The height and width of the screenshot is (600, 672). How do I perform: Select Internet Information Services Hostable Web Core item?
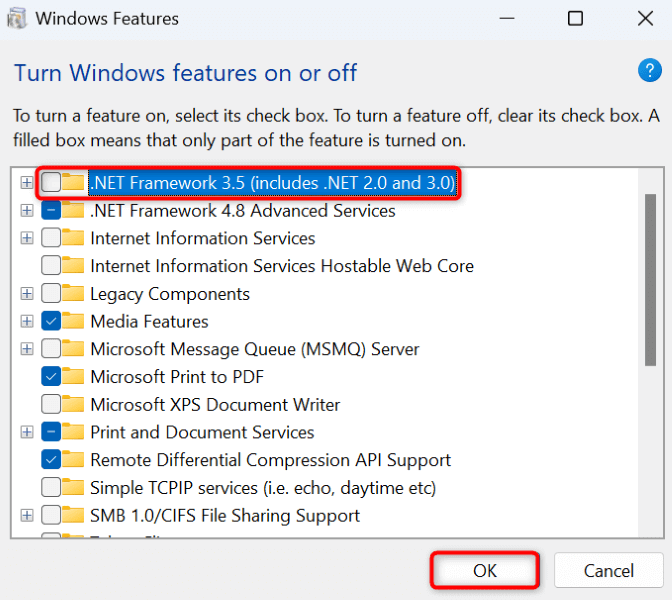pyautogui.click(x=281, y=266)
